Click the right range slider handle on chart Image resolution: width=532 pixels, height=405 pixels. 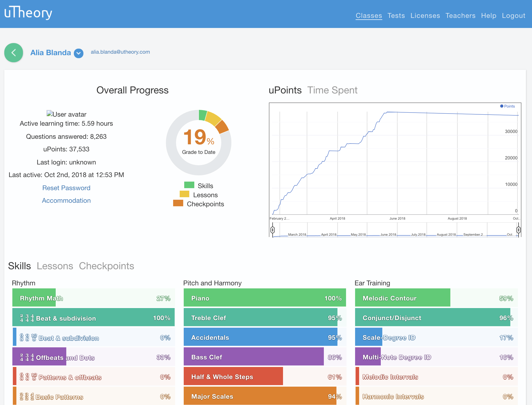point(518,230)
